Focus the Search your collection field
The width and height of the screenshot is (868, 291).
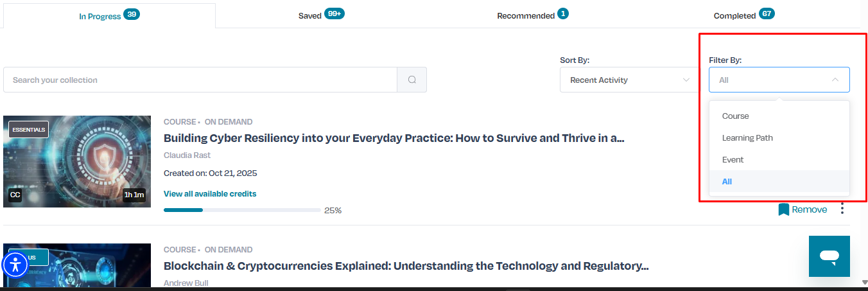tap(200, 80)
